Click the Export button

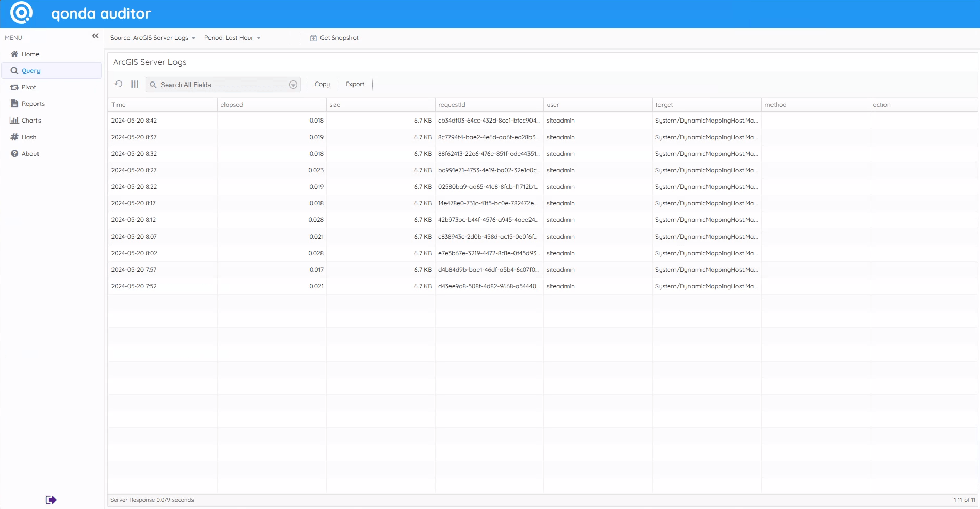coord(355,84)
